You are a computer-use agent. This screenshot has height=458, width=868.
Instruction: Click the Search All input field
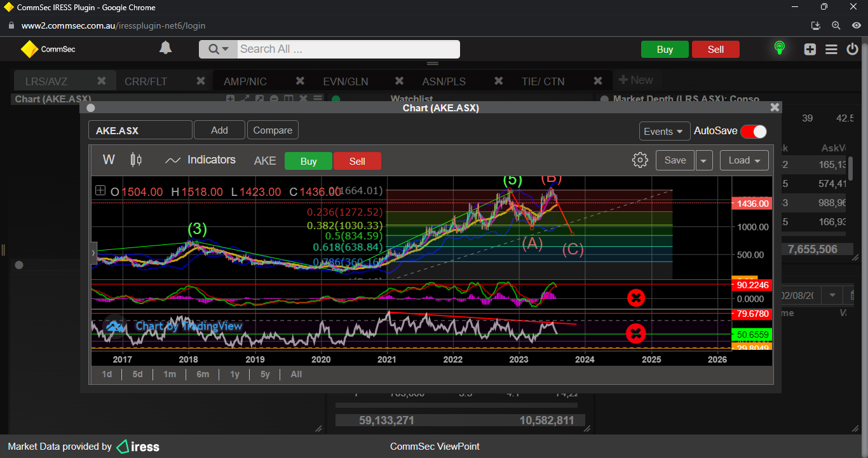click(348, 49)
